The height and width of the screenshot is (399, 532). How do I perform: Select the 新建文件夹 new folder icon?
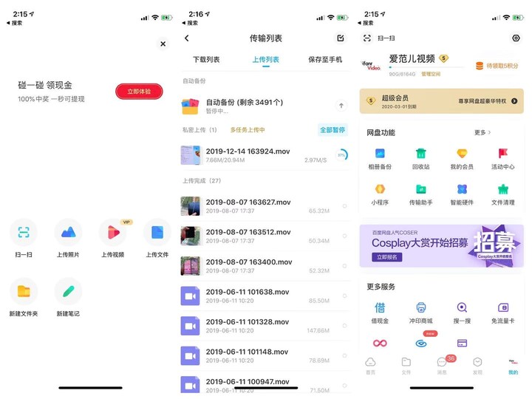coord(24,291)
